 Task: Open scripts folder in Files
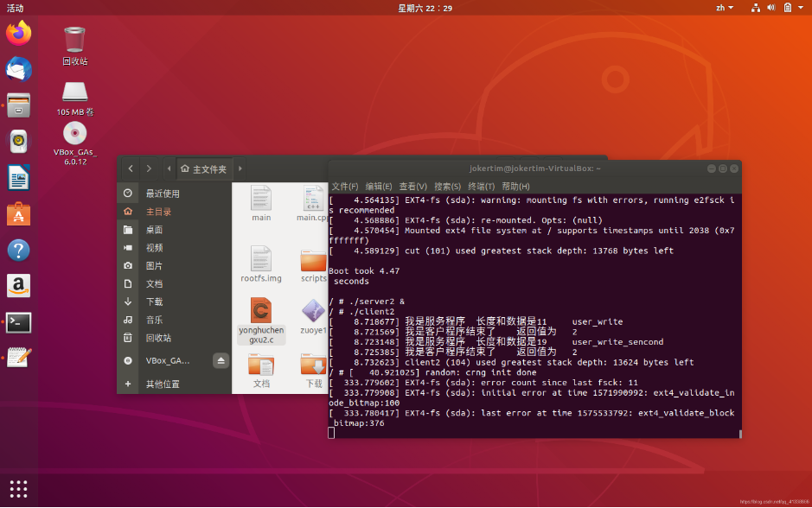pos(313,266)
